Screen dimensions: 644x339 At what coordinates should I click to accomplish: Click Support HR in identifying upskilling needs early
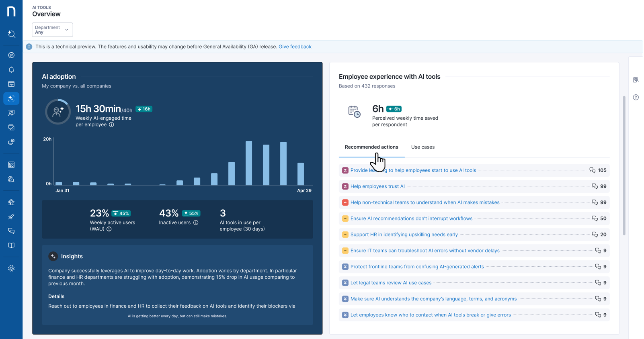click(x=404, y=235)
